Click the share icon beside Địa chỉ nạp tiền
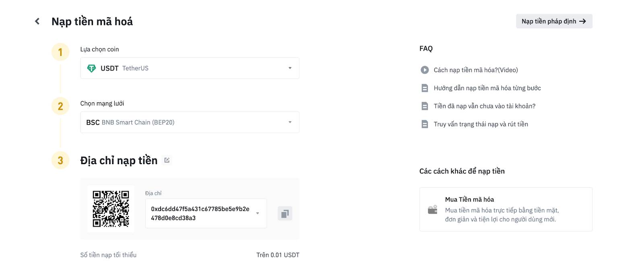 point(167,160)
